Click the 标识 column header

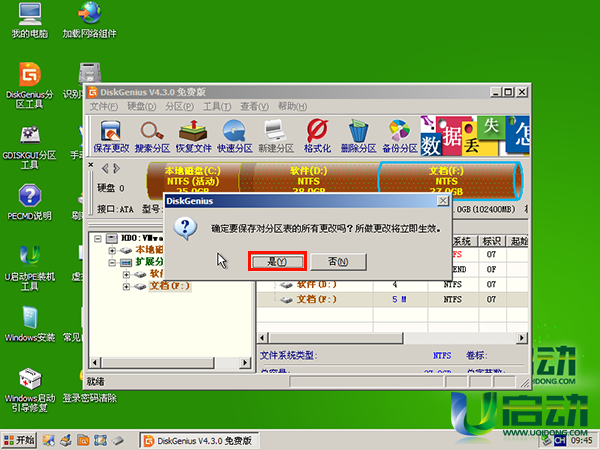click(492, 241)
